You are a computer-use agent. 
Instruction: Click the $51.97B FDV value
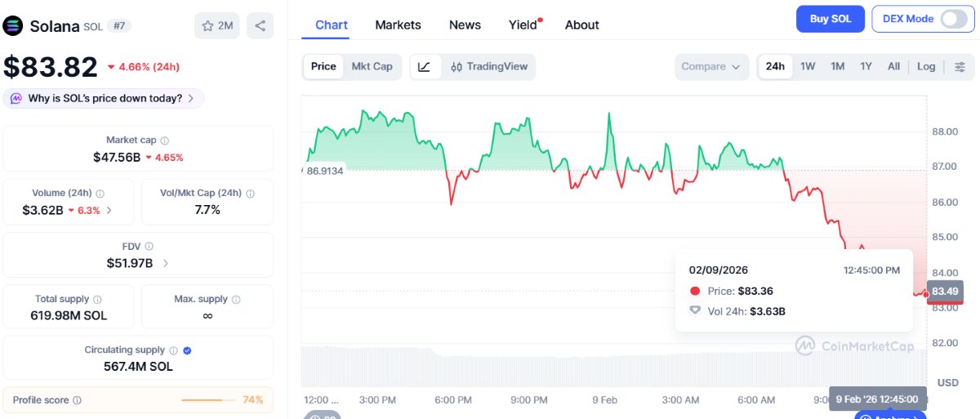click(130, 263)
